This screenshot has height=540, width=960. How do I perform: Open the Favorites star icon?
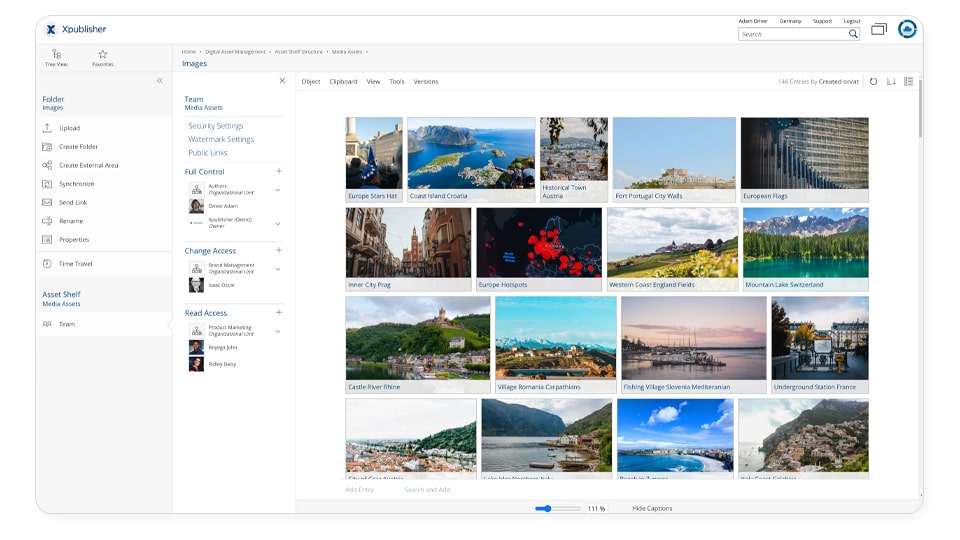coord(103,54)
